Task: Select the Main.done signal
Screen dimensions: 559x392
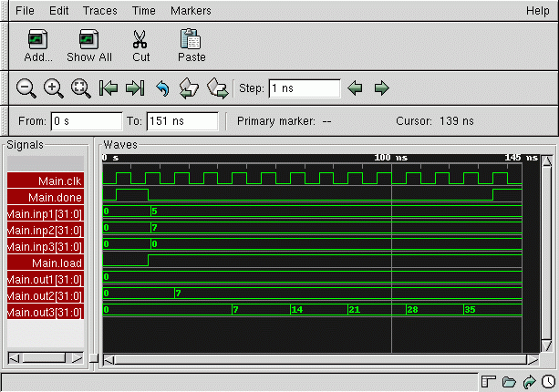Action: click(46, 197)
